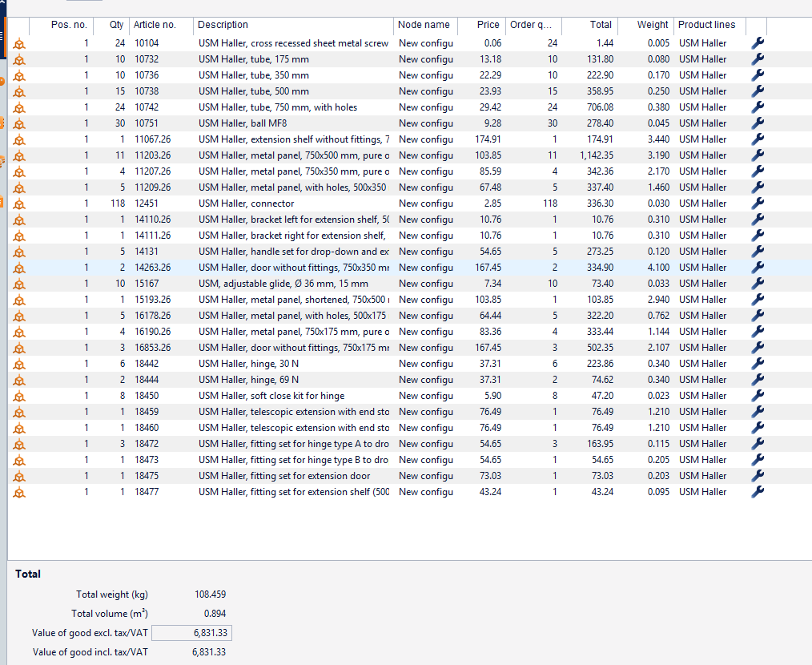Sort by the Pos. no. column header

pos(61,25)
